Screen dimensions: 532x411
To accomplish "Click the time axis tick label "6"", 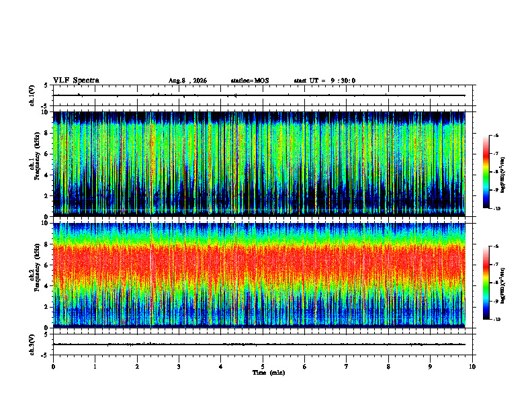I will pos(304,367).
